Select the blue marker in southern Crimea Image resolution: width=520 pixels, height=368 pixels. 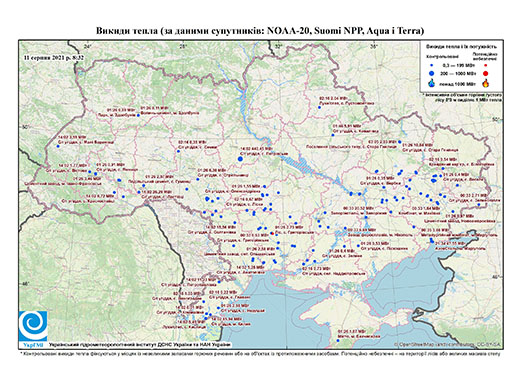338,340
